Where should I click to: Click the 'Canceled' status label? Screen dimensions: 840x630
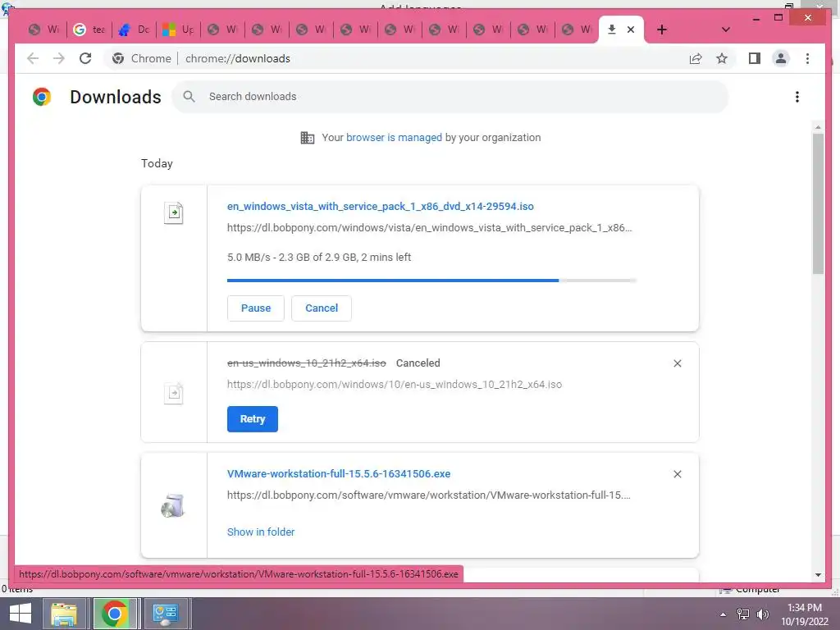click(x=418, y=363)
